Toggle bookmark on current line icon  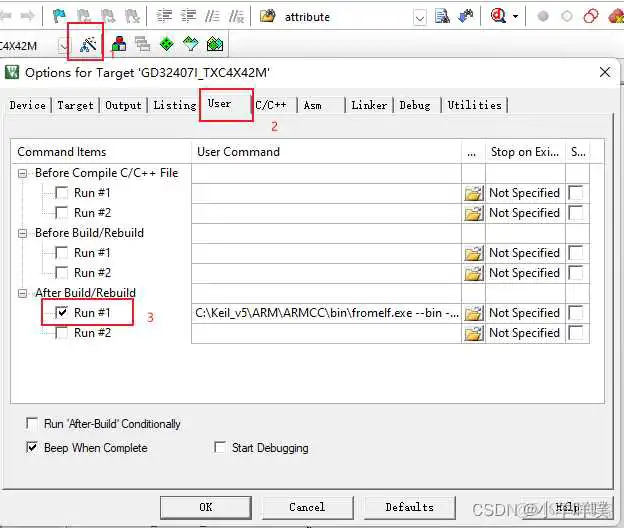[x=59, y=16]
